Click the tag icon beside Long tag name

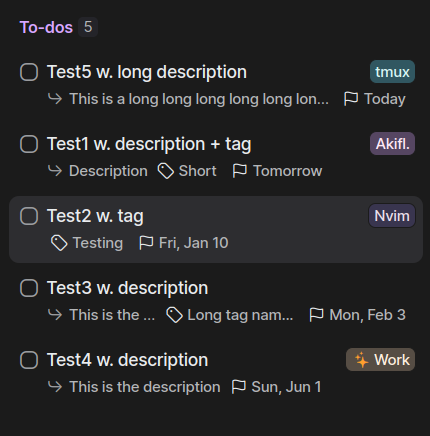click(x=174, y=315)
